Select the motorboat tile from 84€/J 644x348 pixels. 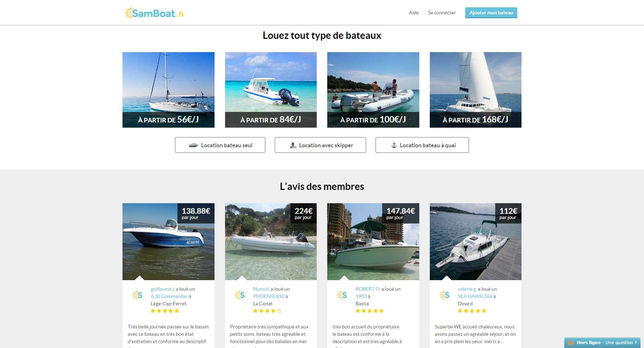point(271,90)
